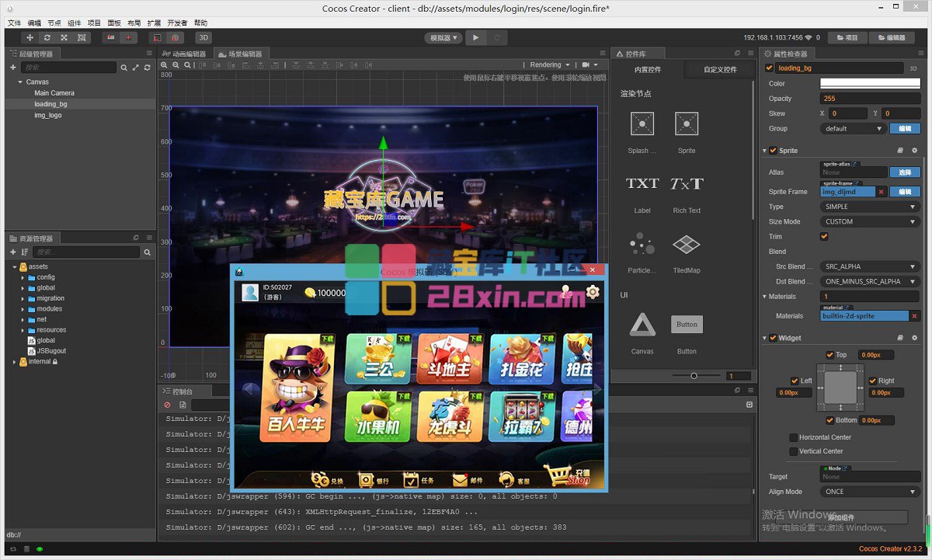Toggle the 3D scene mode button

[203, 37]
